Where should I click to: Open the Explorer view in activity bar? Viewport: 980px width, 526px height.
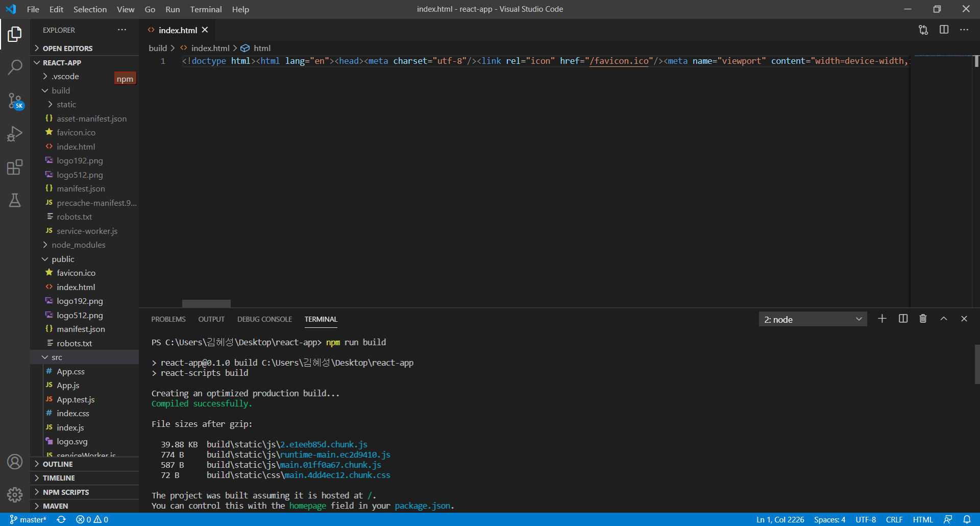[15, 34]
